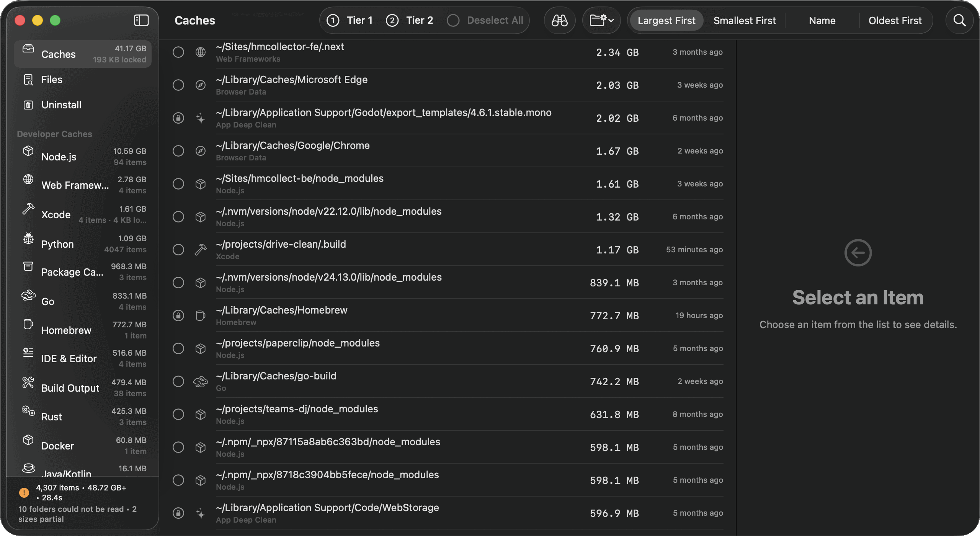Image resolution: width=980 pixels, height=536 pixels.
Task: Select the Google/Chrome cache circle
Action: click(178, 151)
